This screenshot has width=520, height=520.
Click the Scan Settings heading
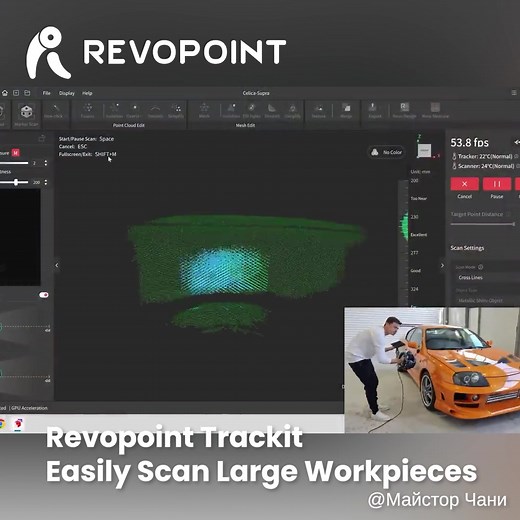pos(467,248)
